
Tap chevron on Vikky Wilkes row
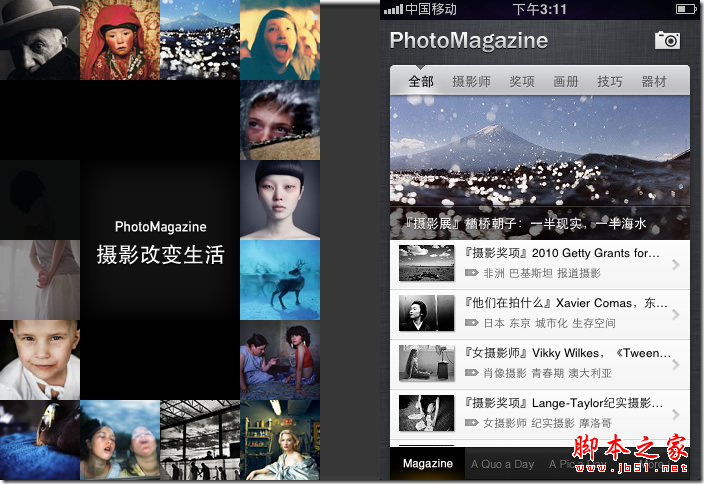(676, 365)
